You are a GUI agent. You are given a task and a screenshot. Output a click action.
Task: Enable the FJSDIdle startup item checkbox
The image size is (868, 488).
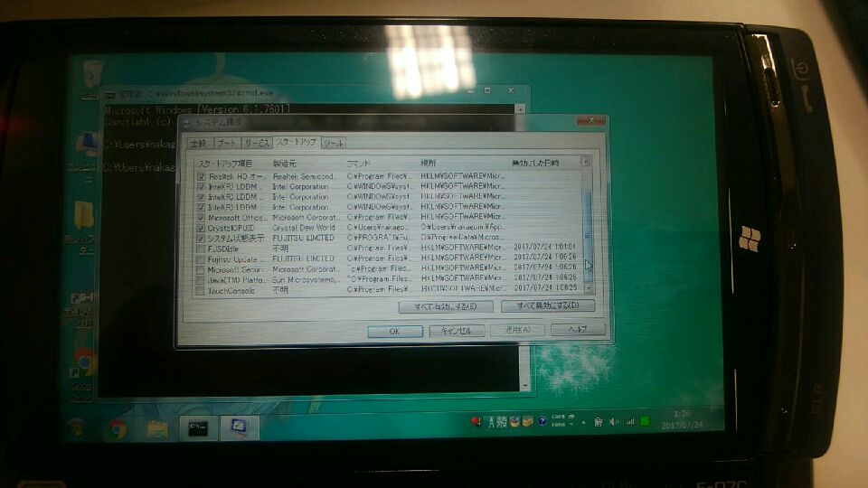click(x=201, y=249)
